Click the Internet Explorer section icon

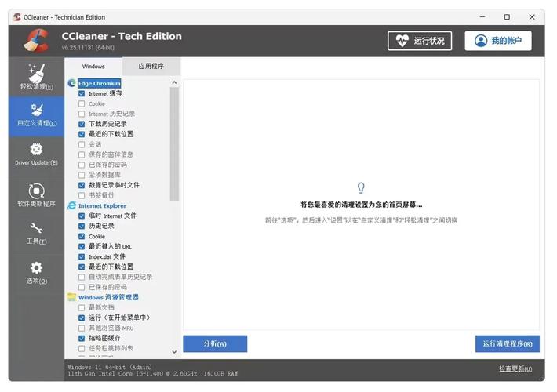(x=71, y=205)
